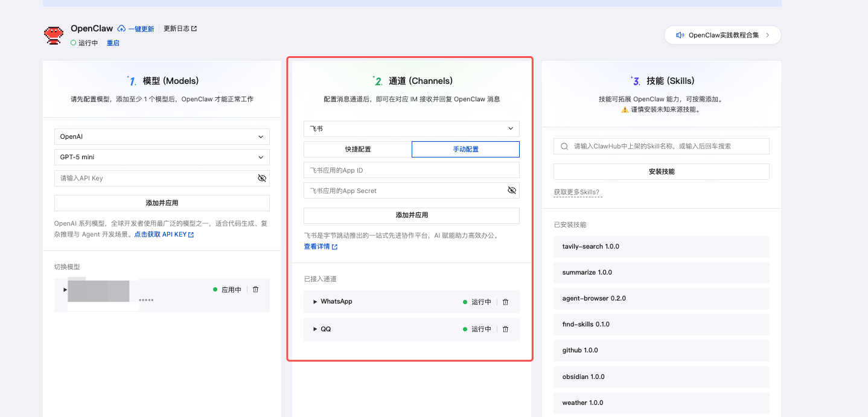
Task: Click the speaker icon in tutorial banner
Action: tap(680, 35)
